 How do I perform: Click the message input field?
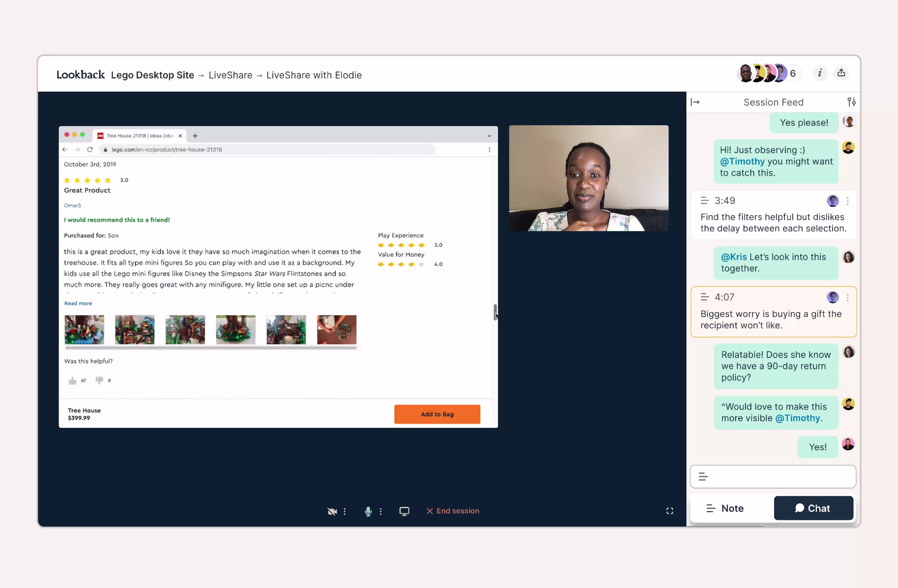[773, 477]
